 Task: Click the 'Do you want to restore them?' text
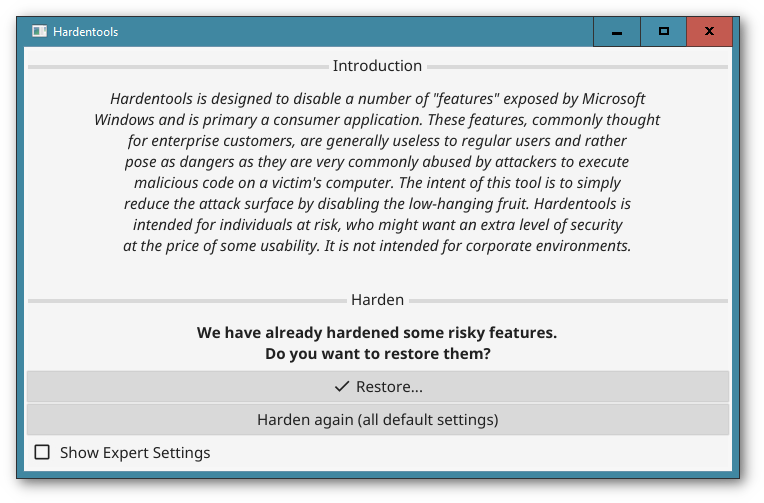pos(378,353)
